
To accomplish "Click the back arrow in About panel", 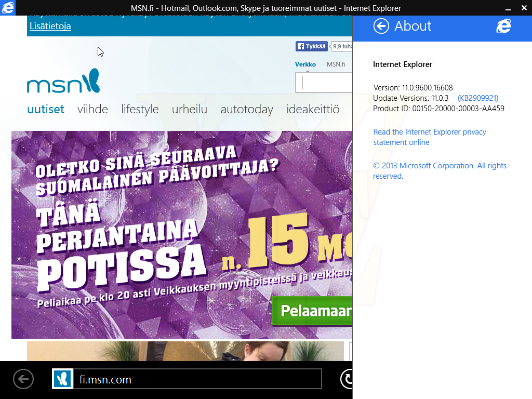I will point(381,26).
